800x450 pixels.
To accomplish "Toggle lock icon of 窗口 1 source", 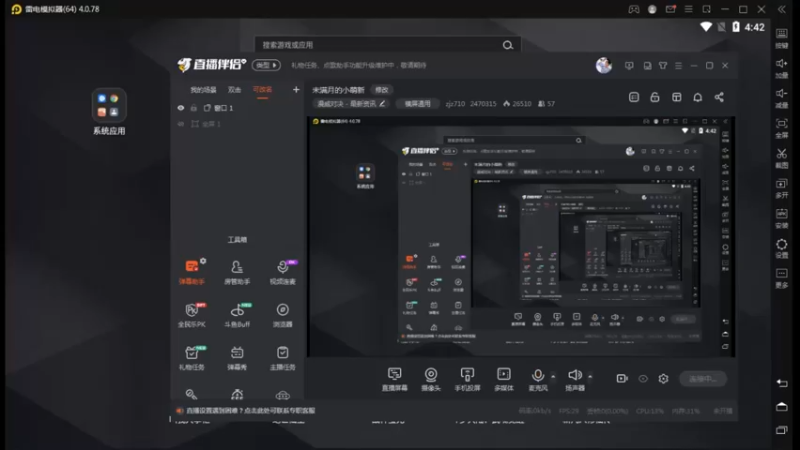I will 194,108.
